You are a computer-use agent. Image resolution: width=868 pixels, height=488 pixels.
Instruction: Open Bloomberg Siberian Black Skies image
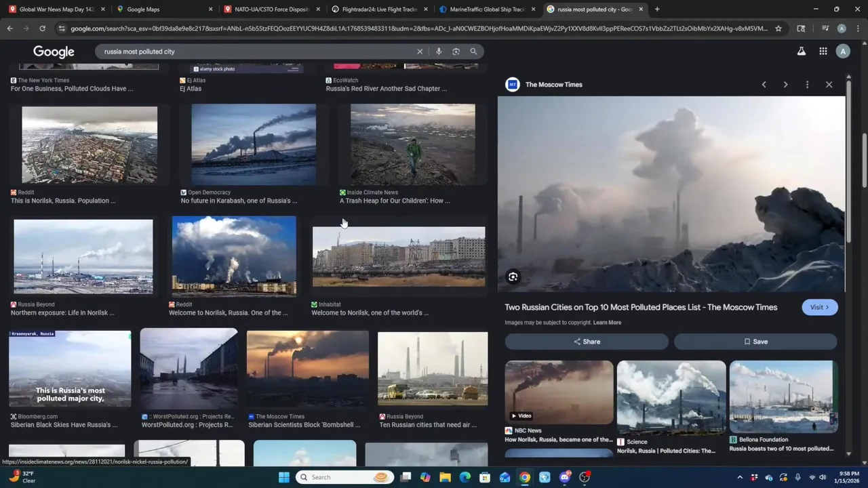(x=70, y=369)
